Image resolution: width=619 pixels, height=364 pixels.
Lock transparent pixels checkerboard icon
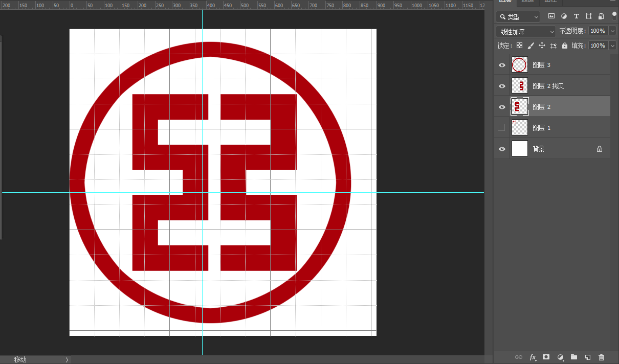(520, 45)
